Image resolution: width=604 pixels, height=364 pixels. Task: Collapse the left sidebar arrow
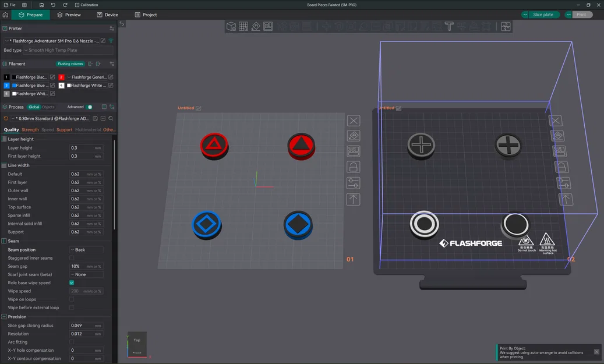[x=122, y=23]
